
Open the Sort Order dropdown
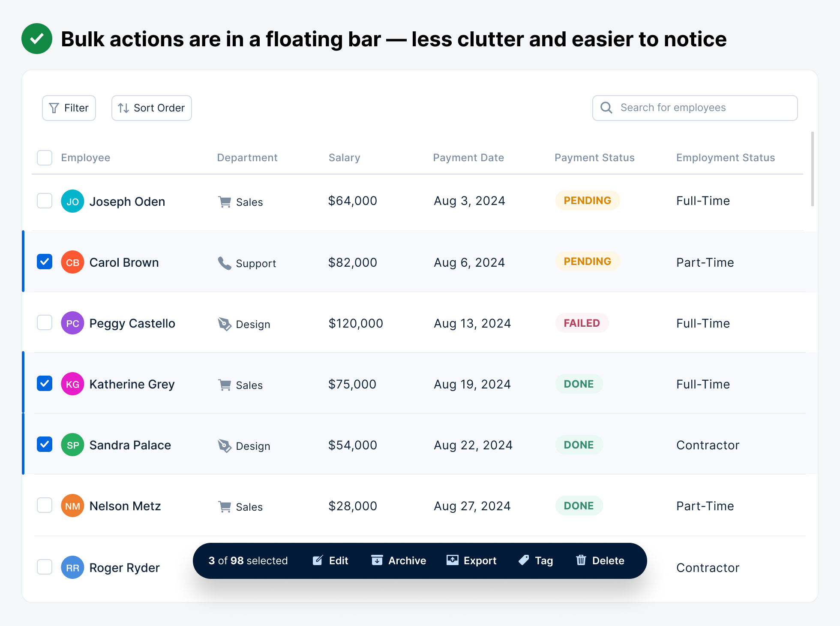pos(151,108)
